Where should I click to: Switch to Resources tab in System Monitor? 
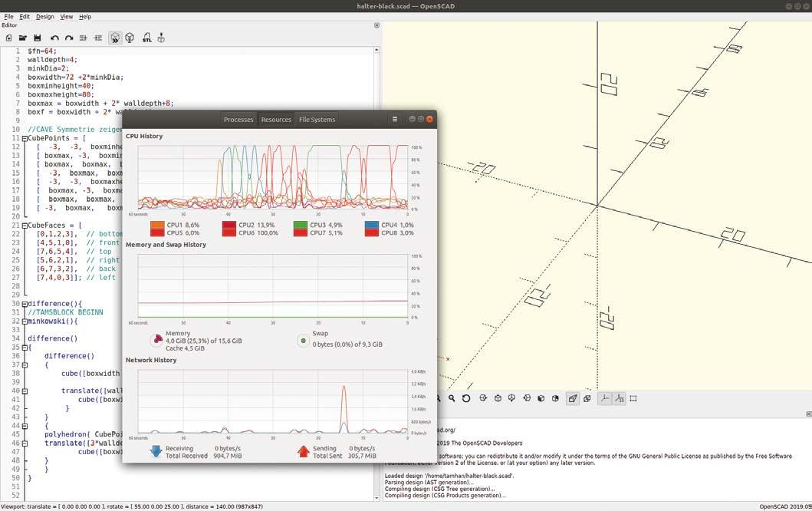[x=276, y=119]
